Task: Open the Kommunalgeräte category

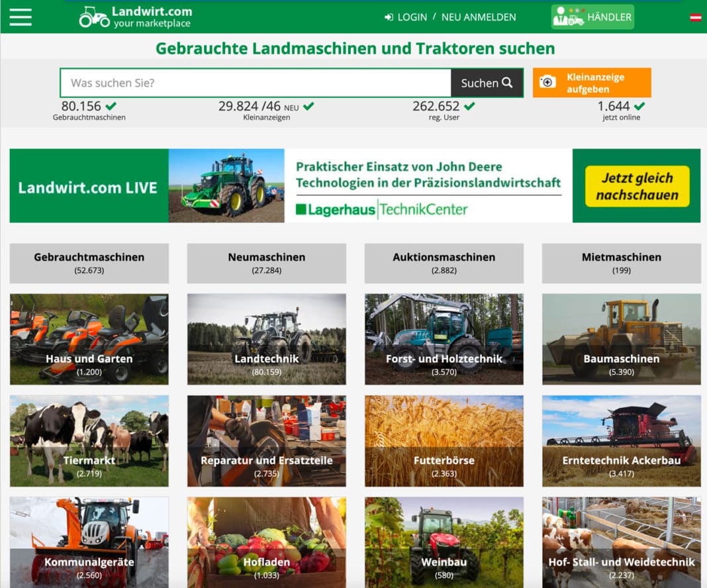Action: [89, 542]
